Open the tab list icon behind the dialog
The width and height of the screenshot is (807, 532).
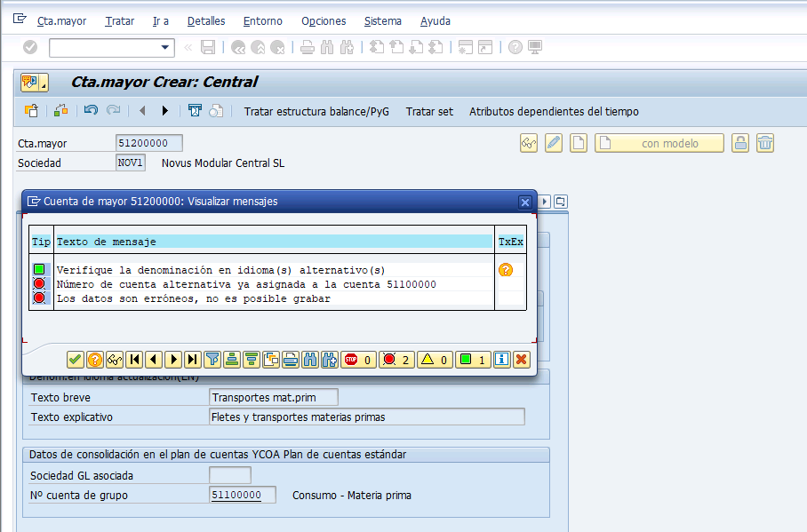(561, 202)
